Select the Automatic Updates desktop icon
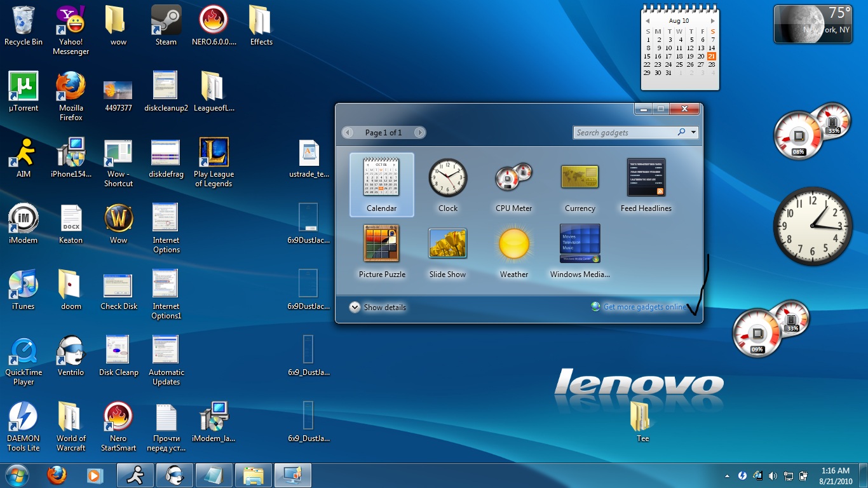 [166, 361]
